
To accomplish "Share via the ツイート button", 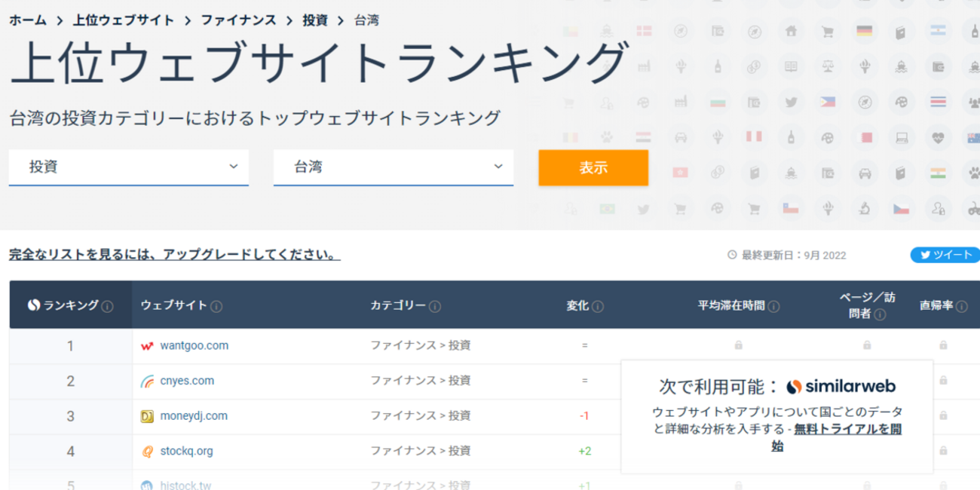I will (946, 255).
